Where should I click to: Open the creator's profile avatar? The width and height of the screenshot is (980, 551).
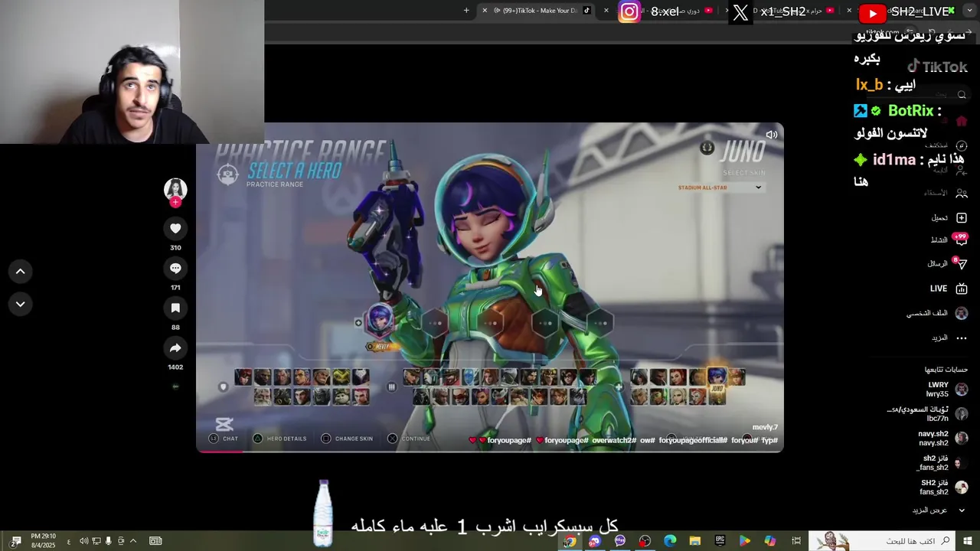(175, 188)
